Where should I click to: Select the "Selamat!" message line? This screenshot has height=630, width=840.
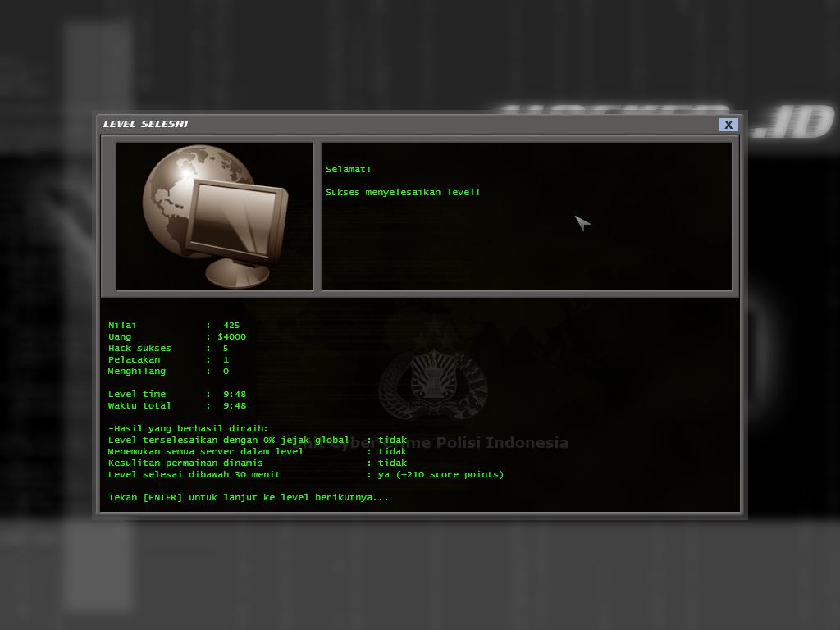pos(349,169)
